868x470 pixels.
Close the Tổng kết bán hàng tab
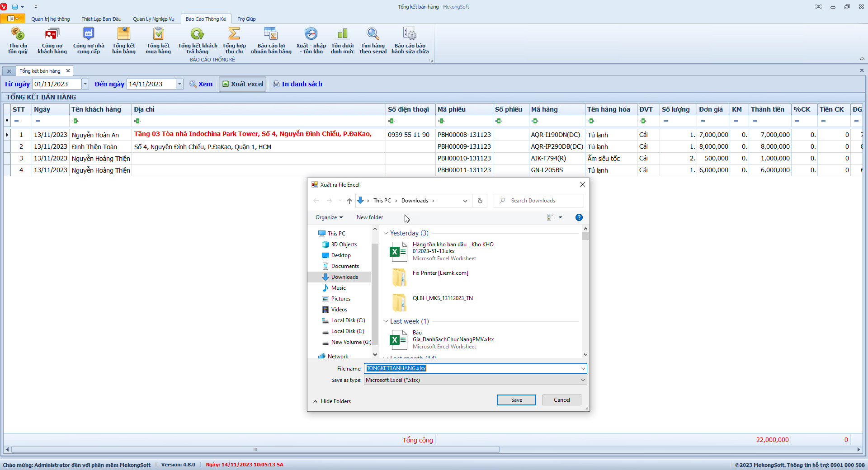click(x=68, y=71)
